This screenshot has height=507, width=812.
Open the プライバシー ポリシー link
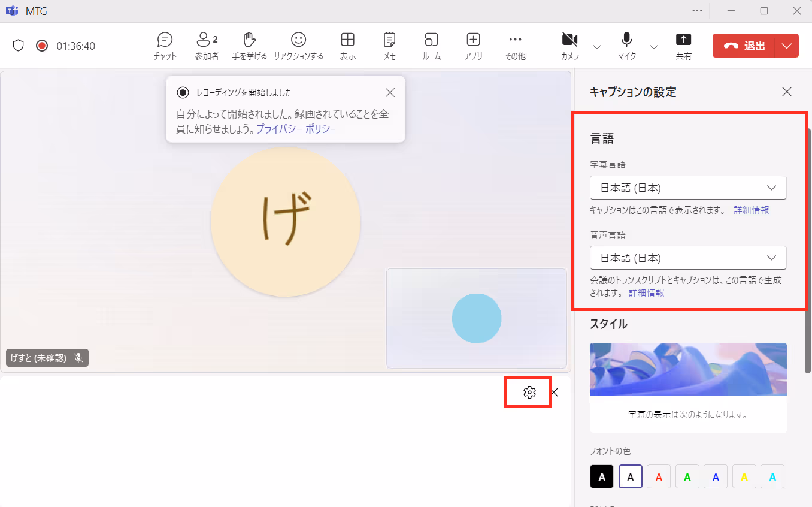coord(296,129)
